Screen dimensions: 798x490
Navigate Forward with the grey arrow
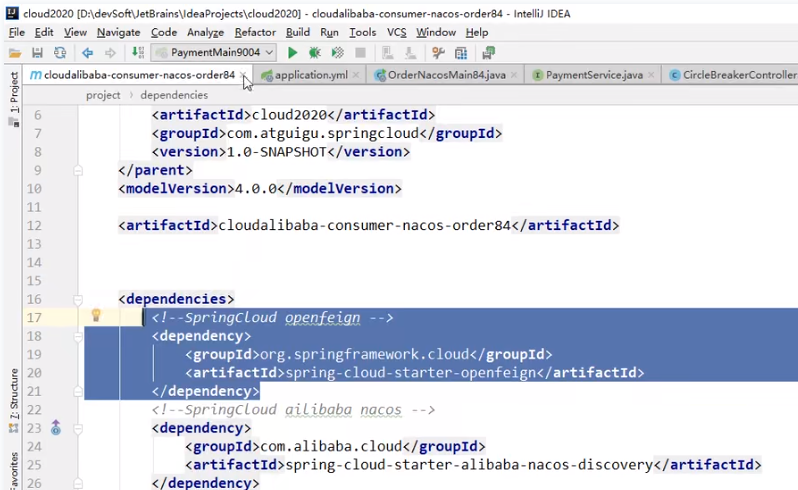(x=110, y=53)
